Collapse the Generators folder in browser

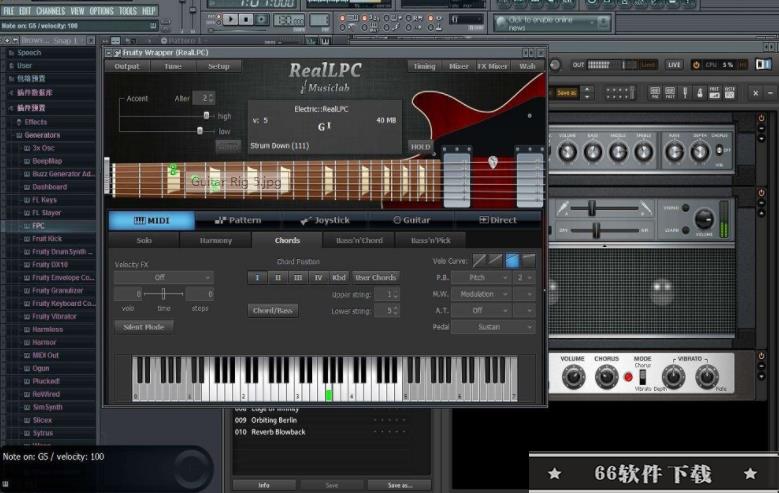(x=42, y=135)
